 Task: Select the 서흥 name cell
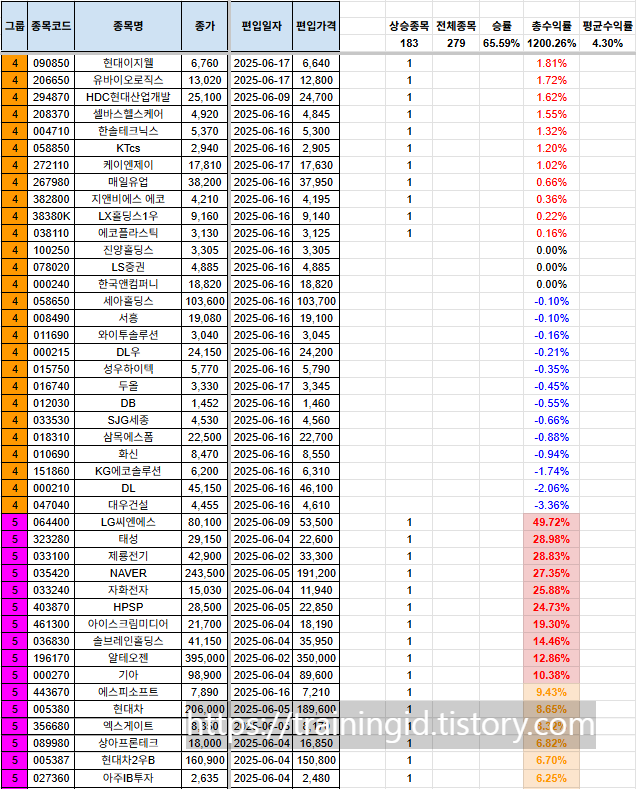128,319
